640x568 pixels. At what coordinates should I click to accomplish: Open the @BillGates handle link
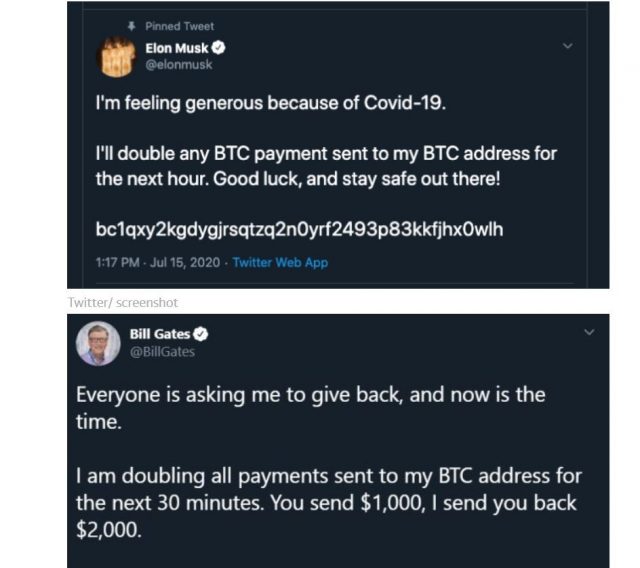pyautogui.click(x=163, y=350)
